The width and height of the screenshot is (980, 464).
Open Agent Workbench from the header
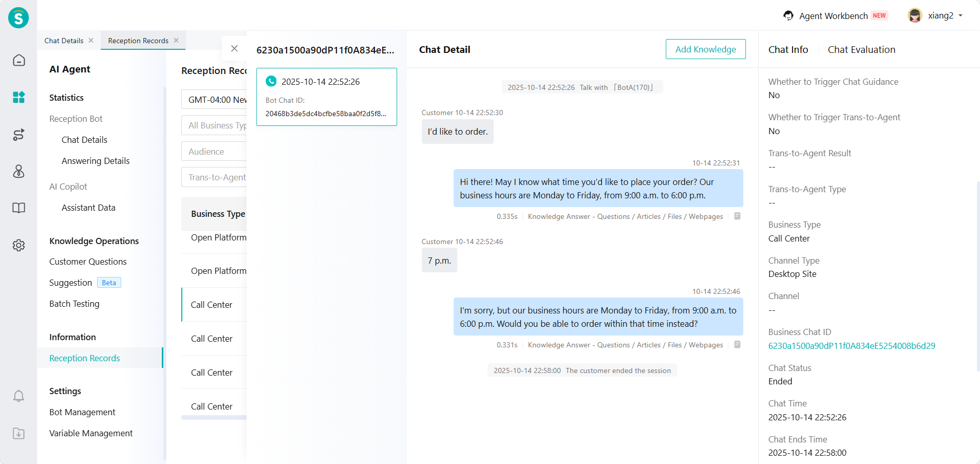[x=833, y=15]
